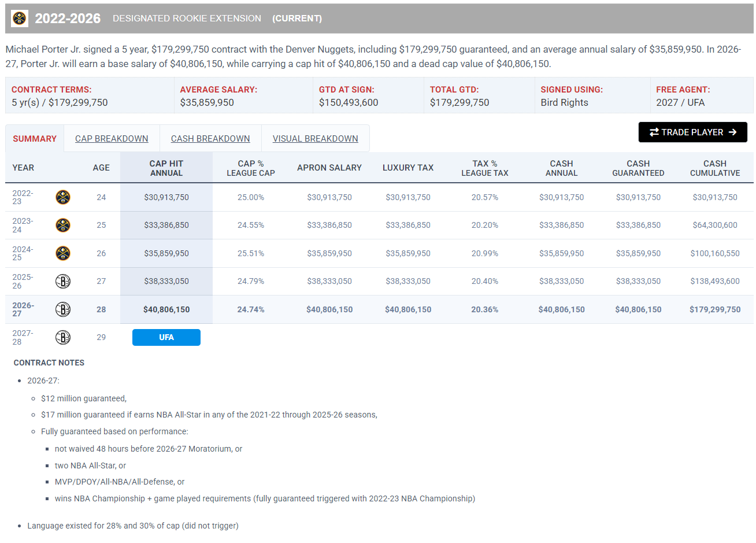
Task: Open the Visual Breakdown tab
Action: [x=316, y=139]
